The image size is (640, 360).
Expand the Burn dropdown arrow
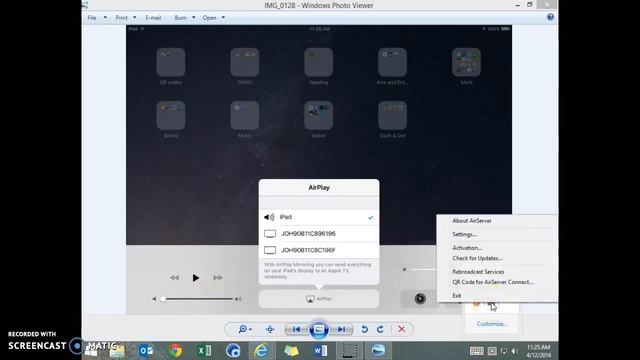193,18
